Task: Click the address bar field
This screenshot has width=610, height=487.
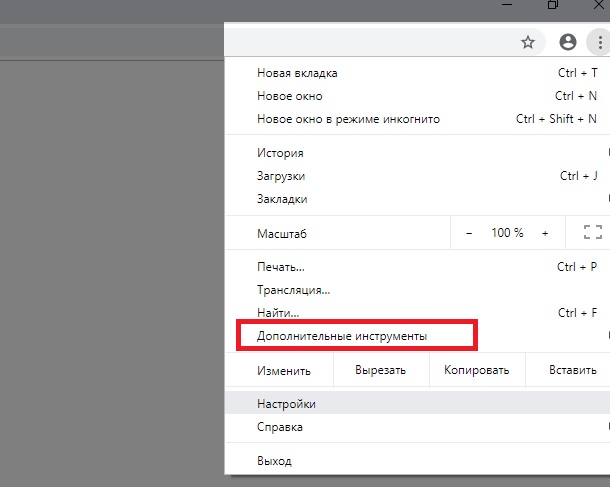Action: tap(370, 42)
